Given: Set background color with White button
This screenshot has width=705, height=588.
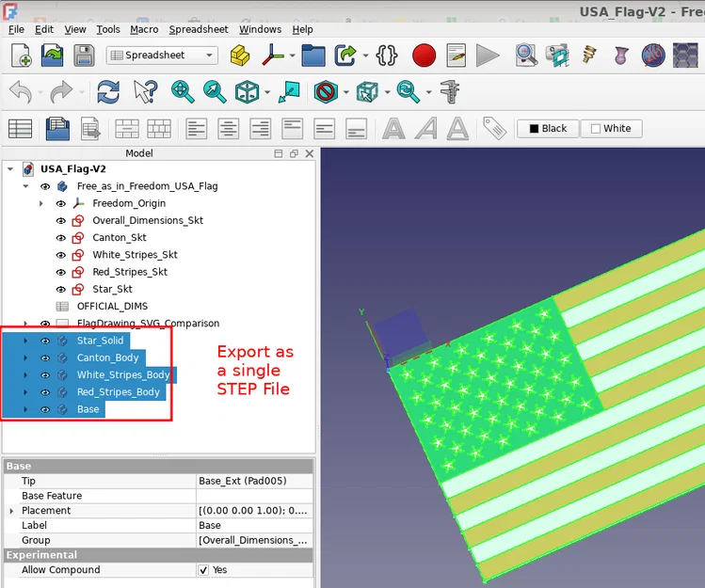Looking at the screenshot, I should 611,129.
